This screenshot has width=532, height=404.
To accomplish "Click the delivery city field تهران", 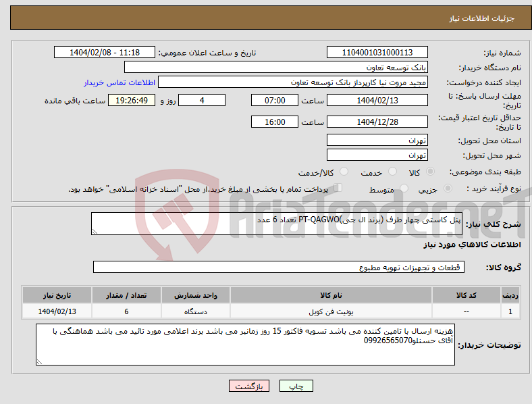I will click(x=377, y=155).
